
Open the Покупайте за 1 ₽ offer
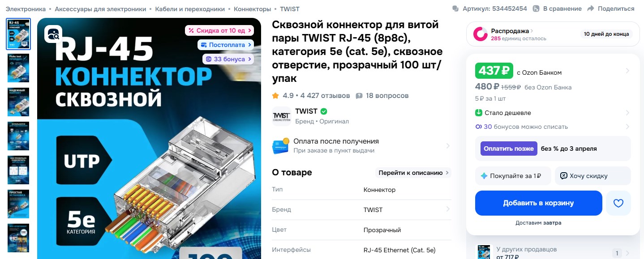513,176
